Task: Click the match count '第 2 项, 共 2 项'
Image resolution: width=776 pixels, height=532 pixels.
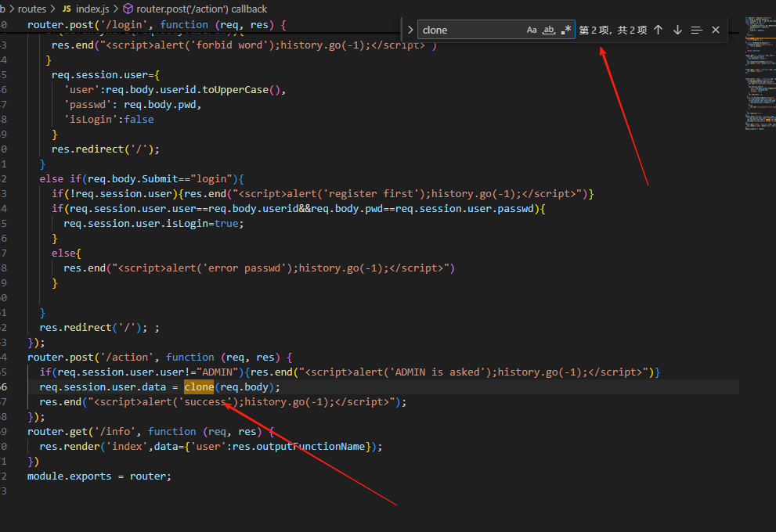Action: tap(612, 31)
